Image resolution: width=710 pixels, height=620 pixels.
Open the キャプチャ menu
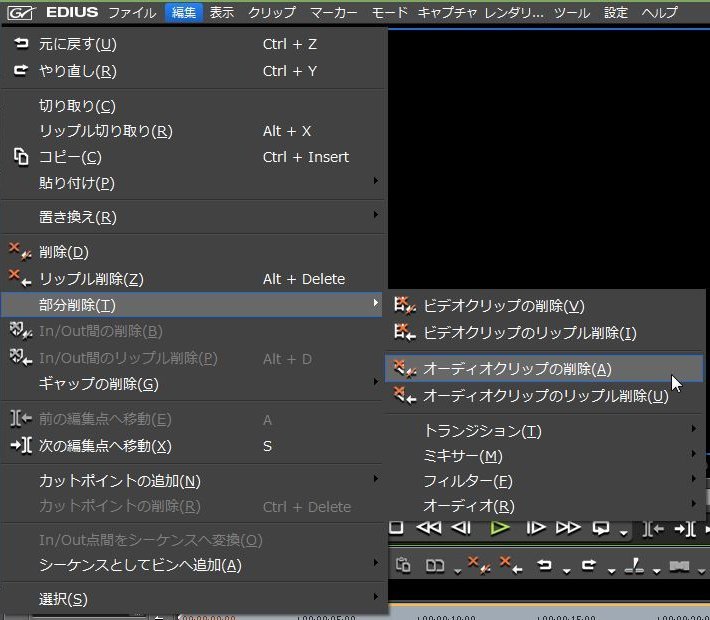[x=447, y=12]
